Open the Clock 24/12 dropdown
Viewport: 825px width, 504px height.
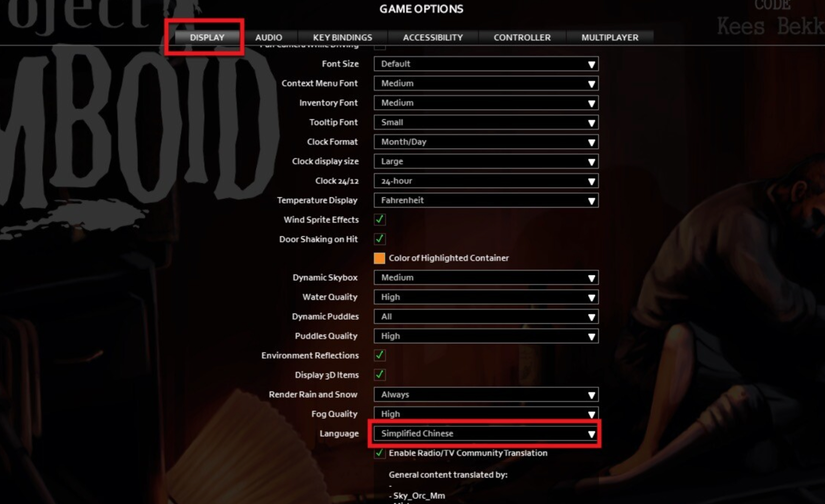(486, 181)
